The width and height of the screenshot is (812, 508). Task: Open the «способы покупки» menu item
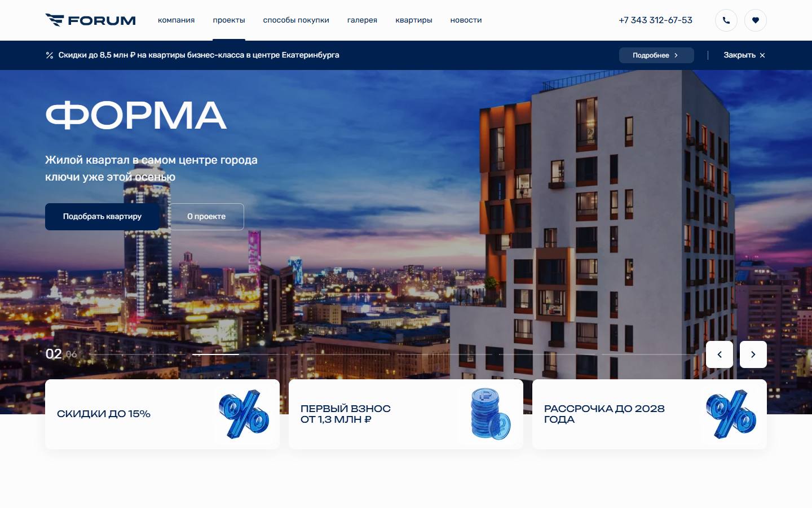[296, 20]
